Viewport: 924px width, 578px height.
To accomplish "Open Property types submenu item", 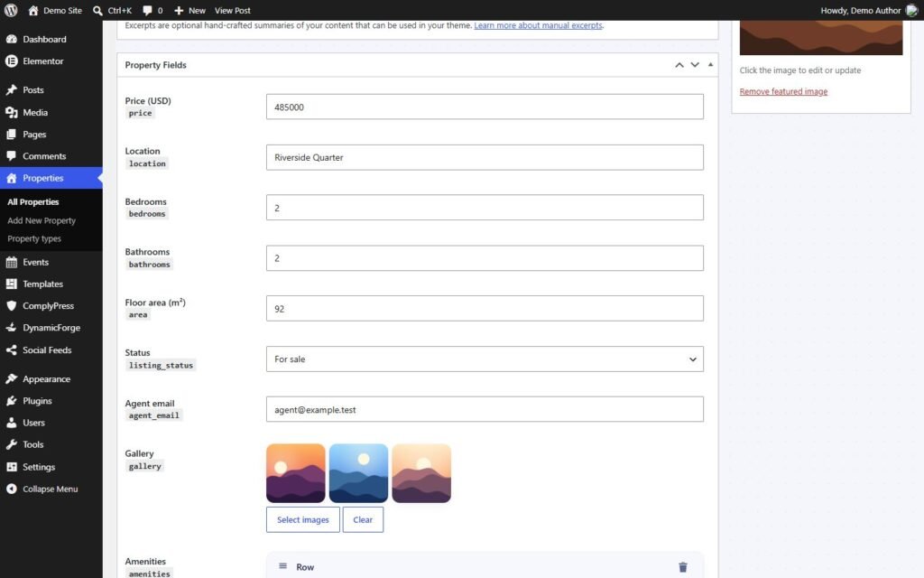I will pyautogui.click(x=34, y=238).
